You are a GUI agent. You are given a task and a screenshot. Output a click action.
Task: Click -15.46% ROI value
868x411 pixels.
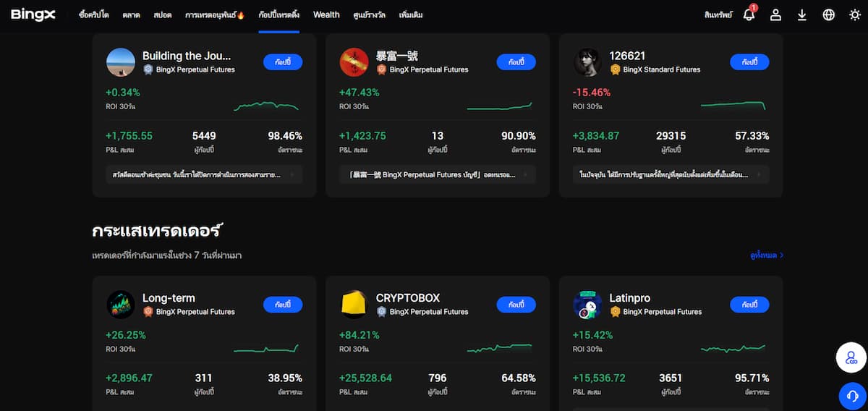pos(592,93)
